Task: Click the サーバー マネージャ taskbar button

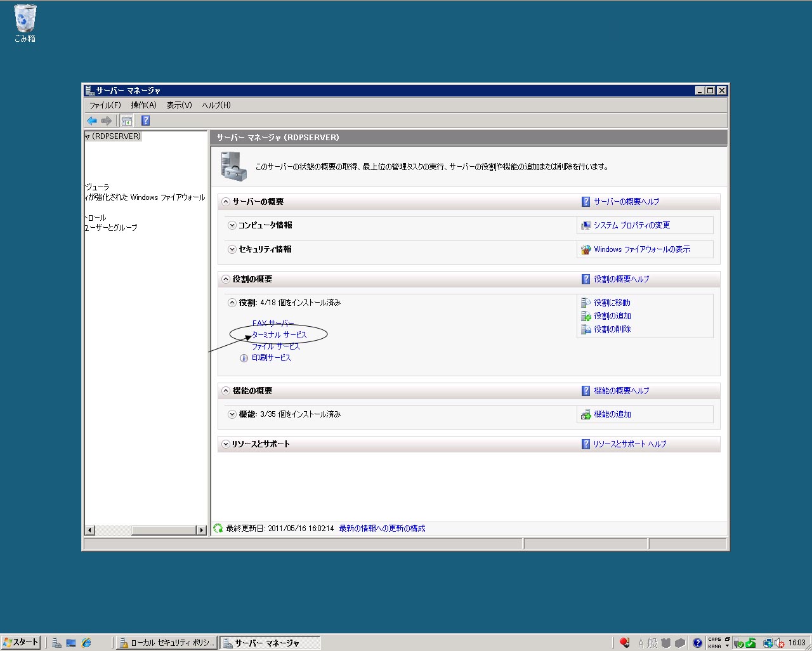Action: (x=270, y=643)
